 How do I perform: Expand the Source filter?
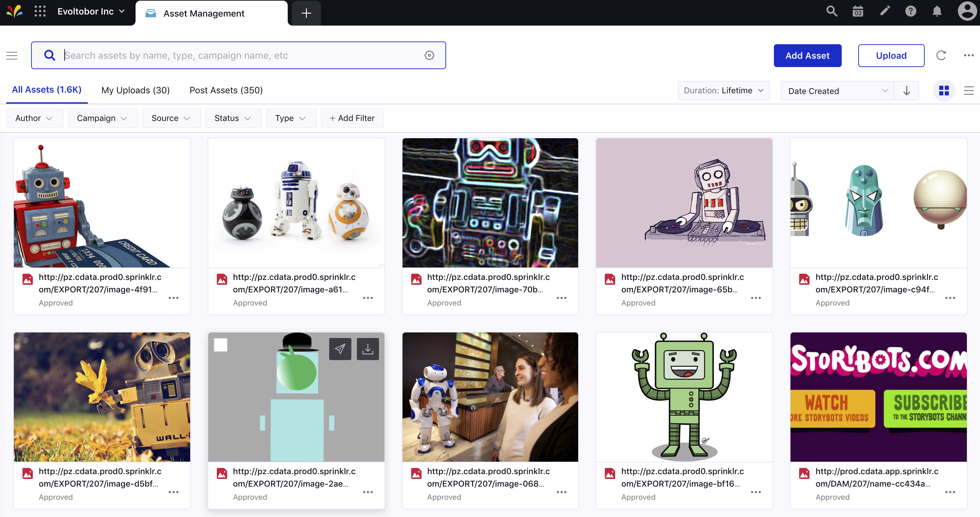171,118
